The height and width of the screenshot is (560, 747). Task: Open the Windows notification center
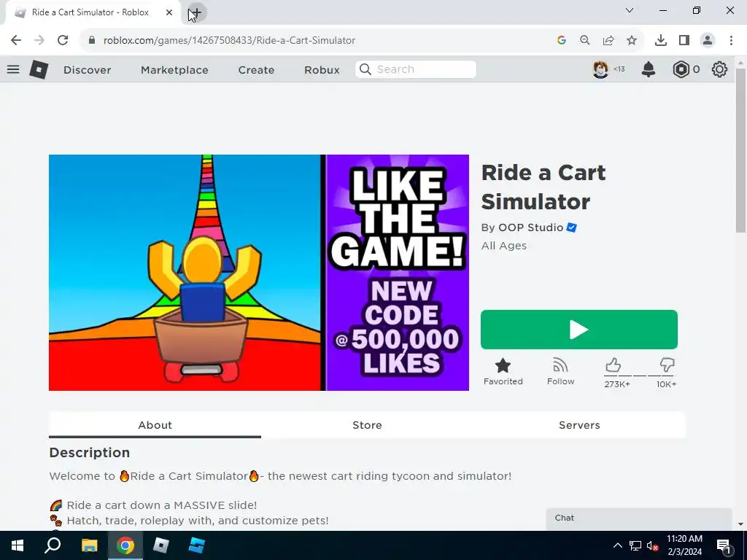[724, 545]
